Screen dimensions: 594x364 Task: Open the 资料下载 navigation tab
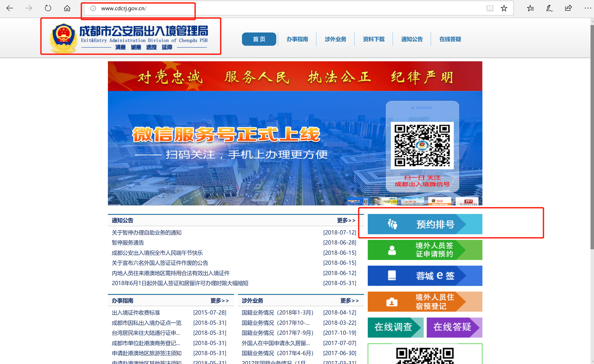click(x=374, y=39)
